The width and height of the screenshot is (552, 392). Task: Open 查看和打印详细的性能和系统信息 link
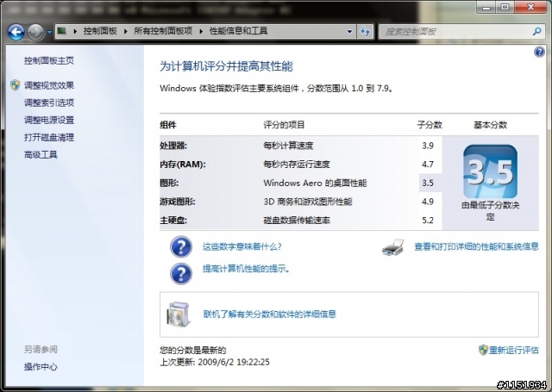476,246
